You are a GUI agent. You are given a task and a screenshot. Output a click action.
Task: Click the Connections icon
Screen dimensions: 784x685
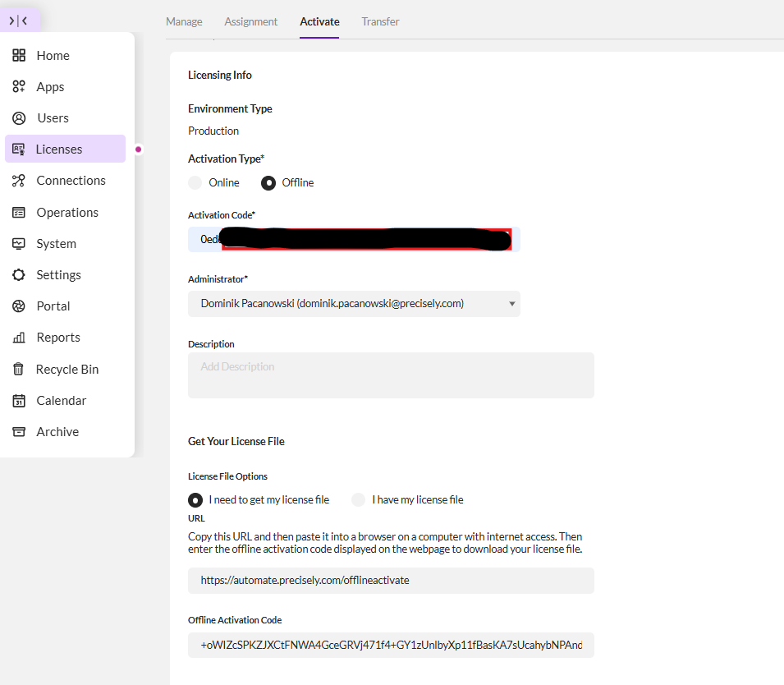coord(19,181)
